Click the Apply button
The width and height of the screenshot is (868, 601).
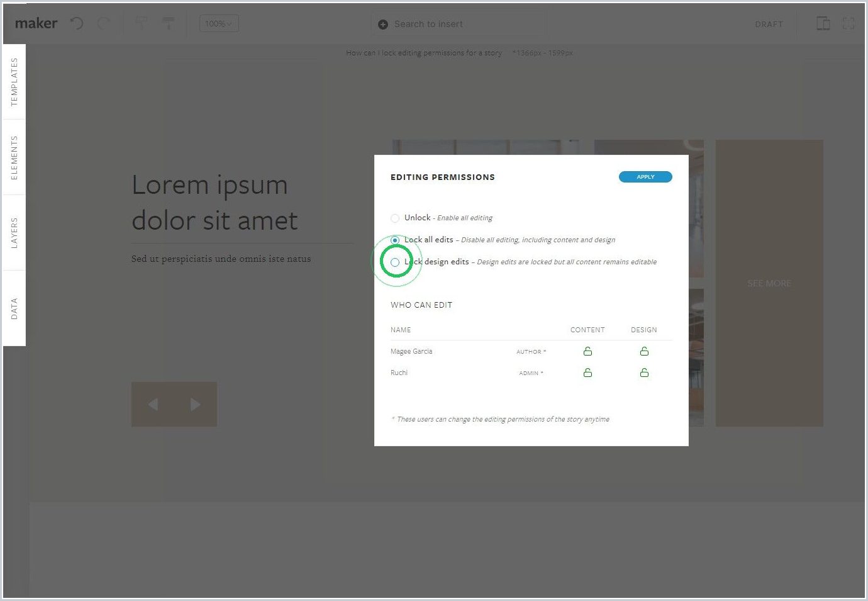[645, 177]
